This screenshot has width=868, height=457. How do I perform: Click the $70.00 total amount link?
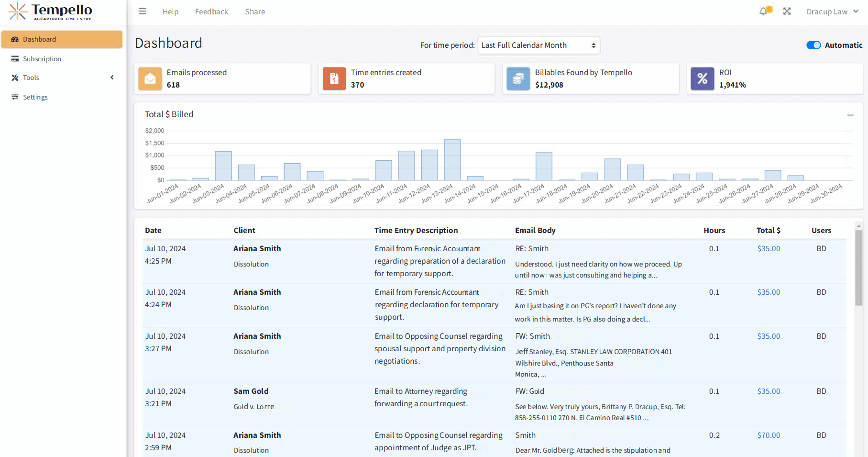pyautogui.click(x=768, y=435)
